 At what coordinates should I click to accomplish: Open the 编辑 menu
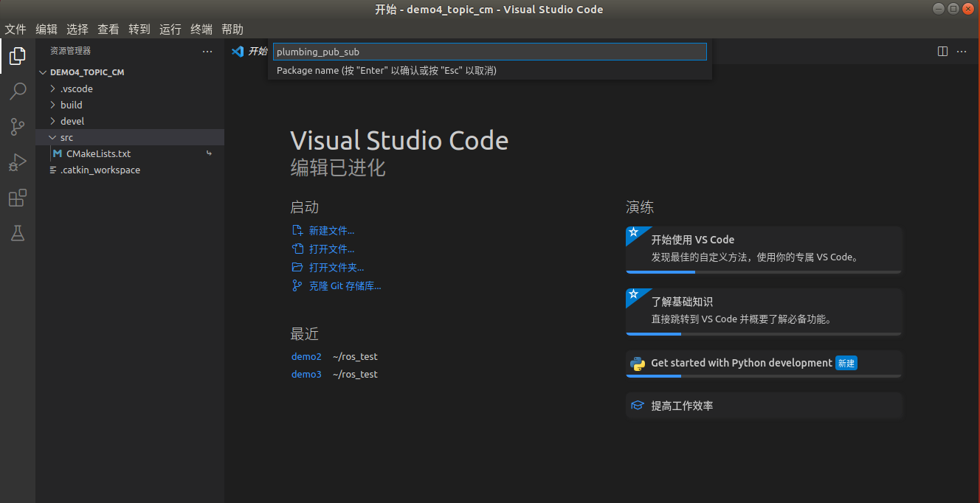tap(46, 30)
